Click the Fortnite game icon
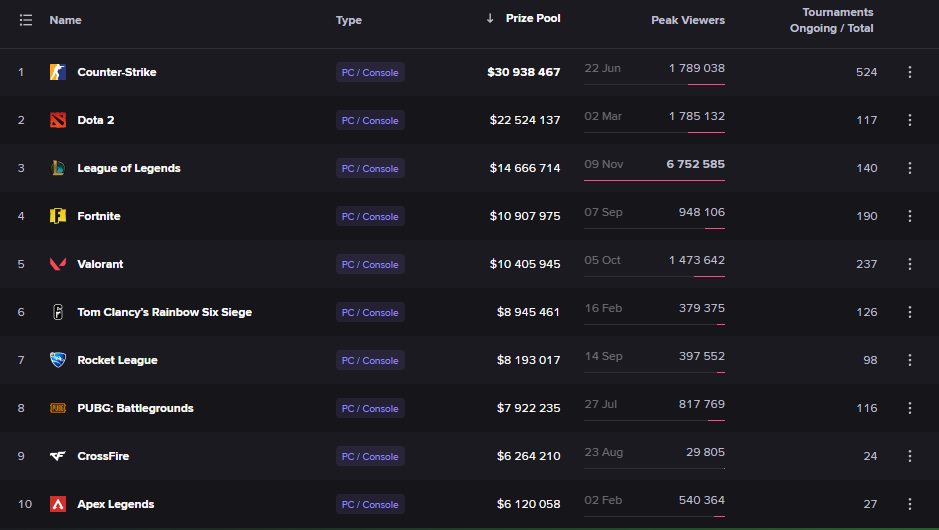 pos(58,216)
